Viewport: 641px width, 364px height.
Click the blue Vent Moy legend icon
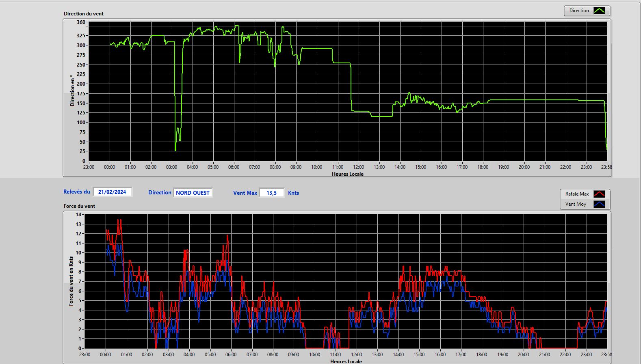click(599, 204)
